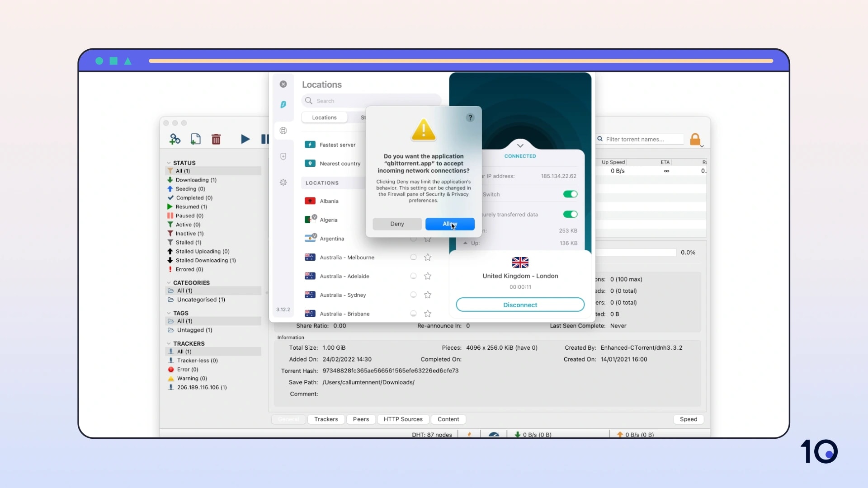The width and height of the screenshot is (868, 488).
Task: Favorite Australia - Sydney with its star
Action: (x=428, y=295)
